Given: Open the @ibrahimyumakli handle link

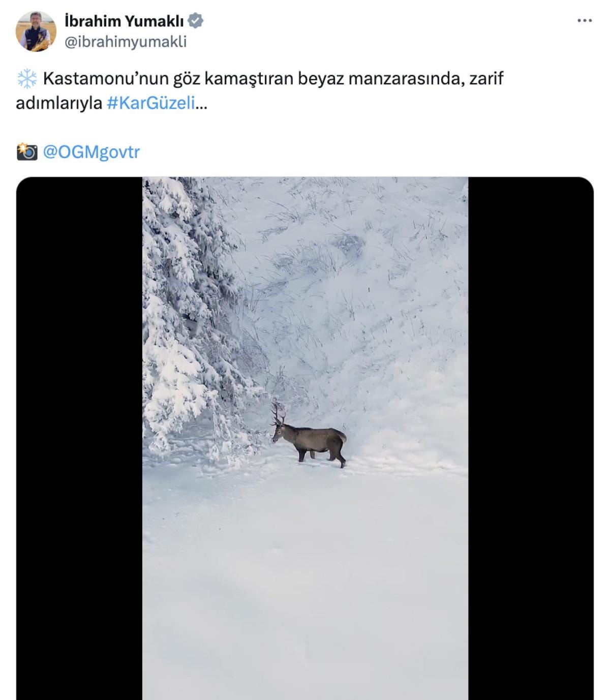Looking at the screenshot, I should [126, 42].
